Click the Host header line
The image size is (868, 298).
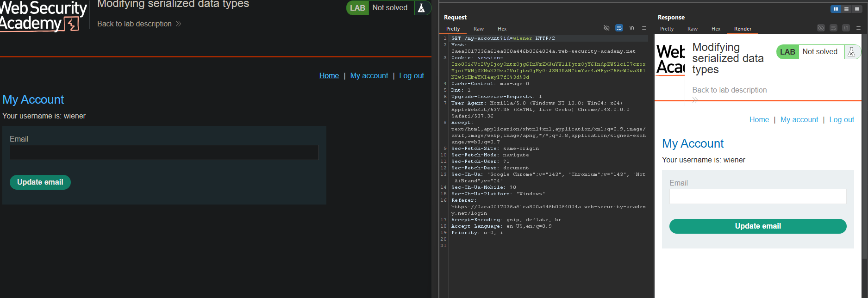(x=543, y=48)
